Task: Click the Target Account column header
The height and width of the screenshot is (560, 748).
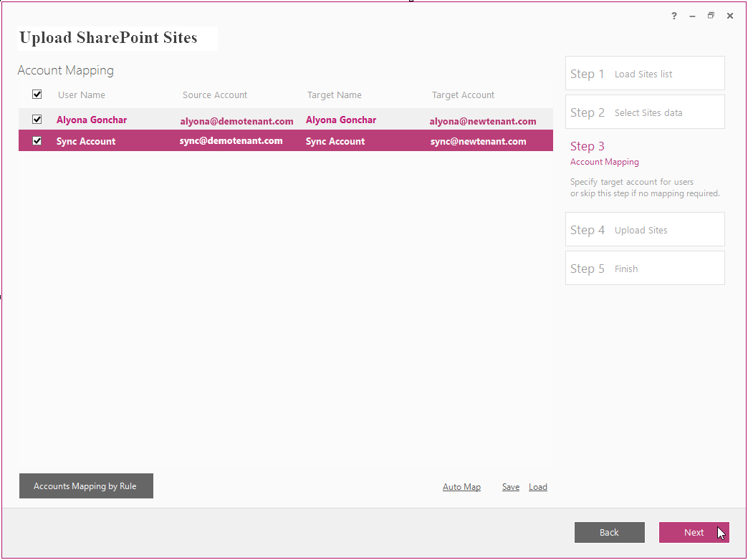Action: point(463,95)
